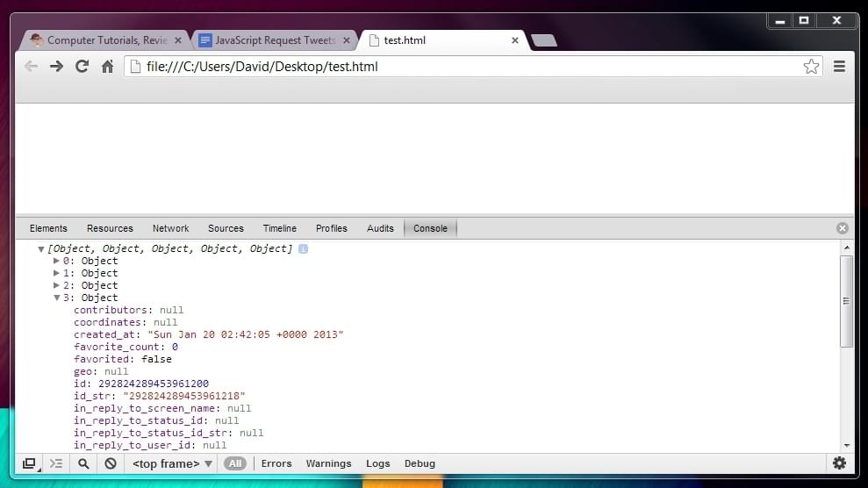Click the console scroll down arrow
The image size is (868, 488).
(x=846, y=445)
